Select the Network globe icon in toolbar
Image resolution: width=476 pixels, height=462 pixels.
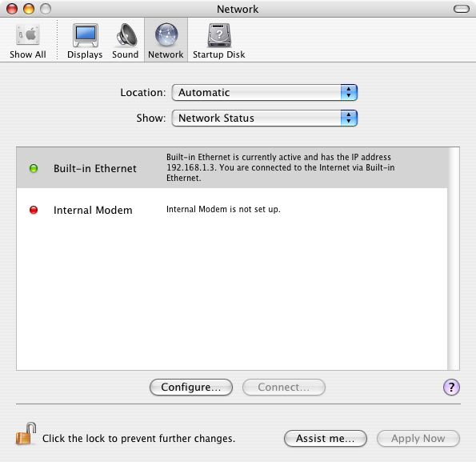pos(166,41)
